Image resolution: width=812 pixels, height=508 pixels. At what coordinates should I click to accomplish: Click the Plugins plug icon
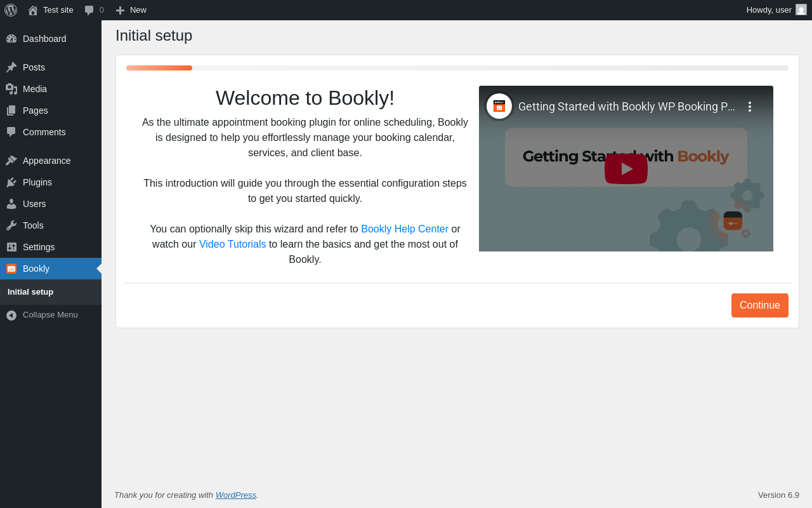(x=11, y=182)
